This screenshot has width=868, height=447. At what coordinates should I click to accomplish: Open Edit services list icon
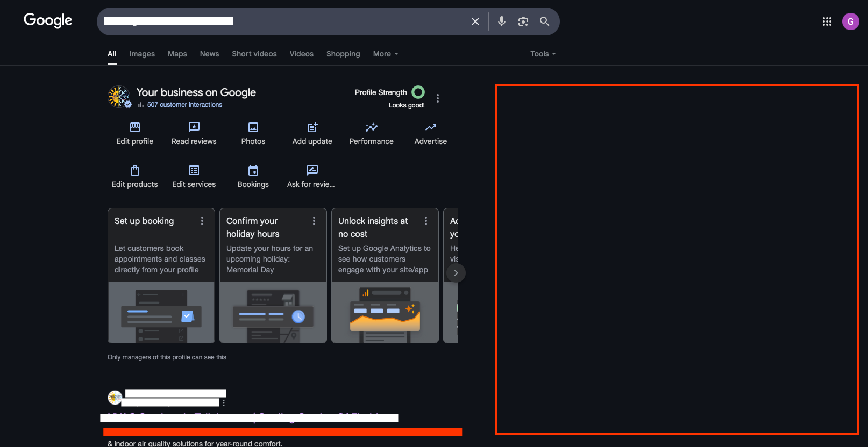[x=194, y=170]
